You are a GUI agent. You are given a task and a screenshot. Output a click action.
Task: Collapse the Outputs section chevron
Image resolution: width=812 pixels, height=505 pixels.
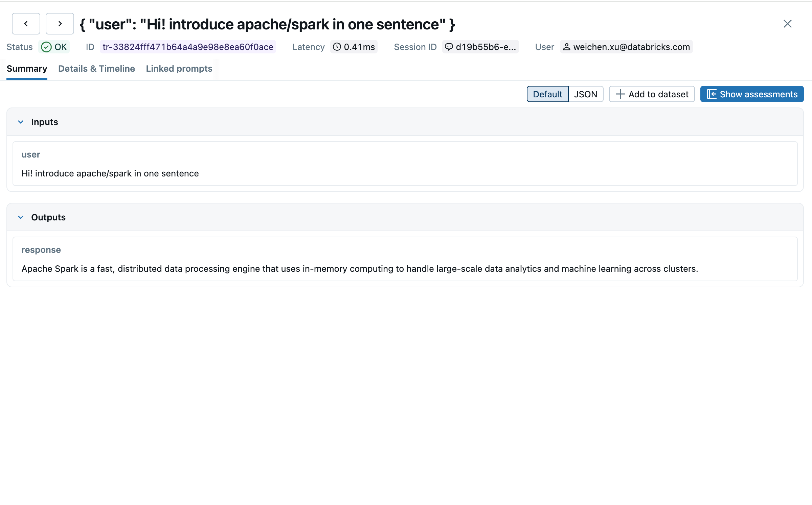pyautogui.click(x=21, y=217)
